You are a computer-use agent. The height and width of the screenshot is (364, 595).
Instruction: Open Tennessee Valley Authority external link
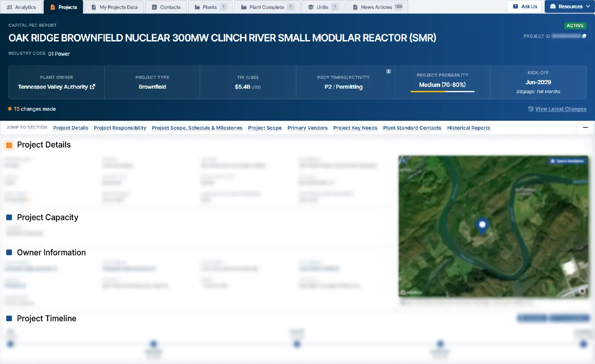point(93,87)
